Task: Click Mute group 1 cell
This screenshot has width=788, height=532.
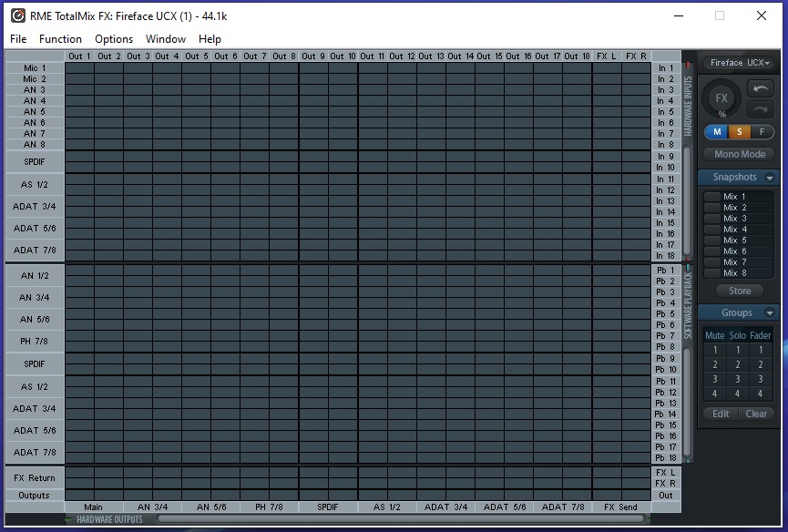Action: [714, 350]
